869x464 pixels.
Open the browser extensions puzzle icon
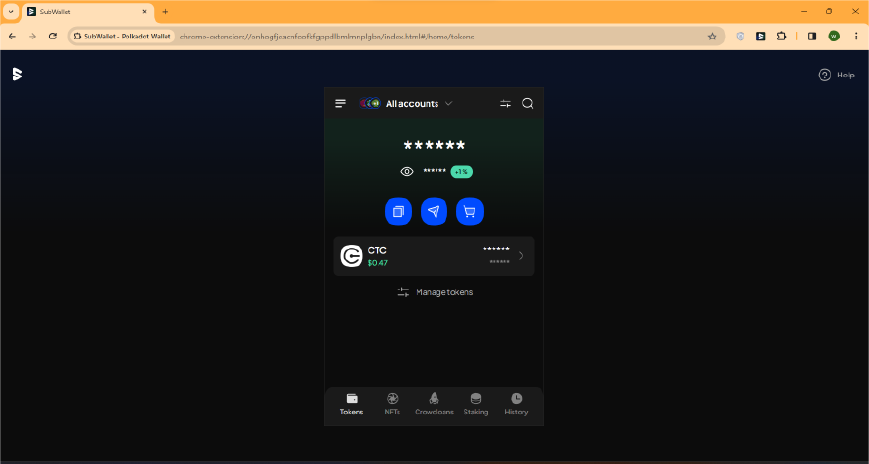click(x=781, y=36)
